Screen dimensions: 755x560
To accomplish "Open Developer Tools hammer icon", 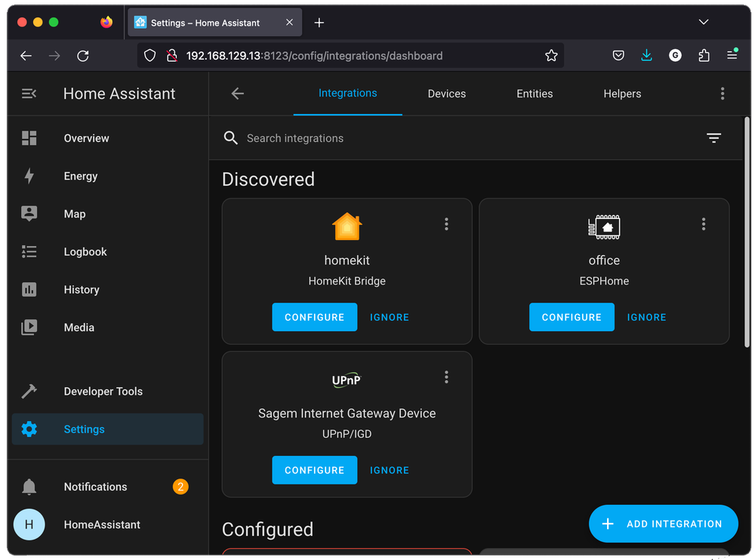I will pyautogui.click(x=29, y=391).
